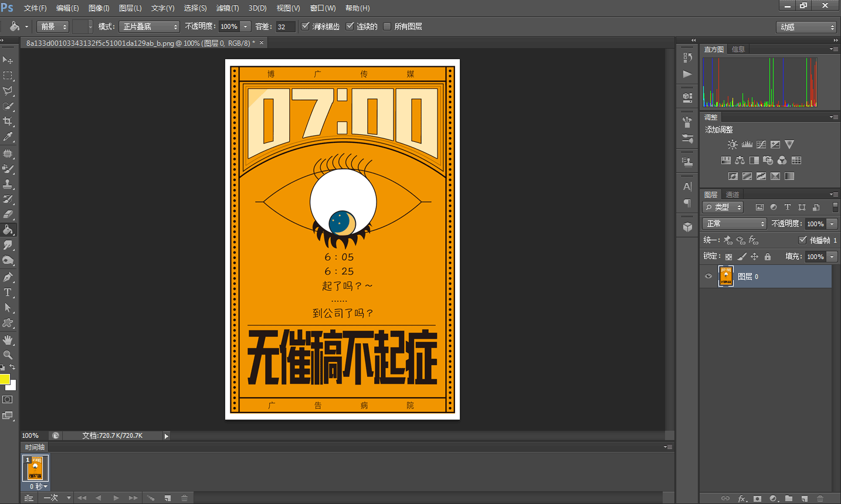Hide 图层 0 with eye icon
Image resolution: width=841 pixels, height=504 pixels.
(x=708, y=276)
